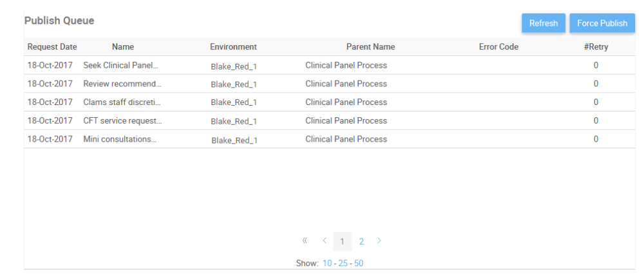Open the CFT service request row
This screenshot has width=644, height=277.
[x=122, y=120]
